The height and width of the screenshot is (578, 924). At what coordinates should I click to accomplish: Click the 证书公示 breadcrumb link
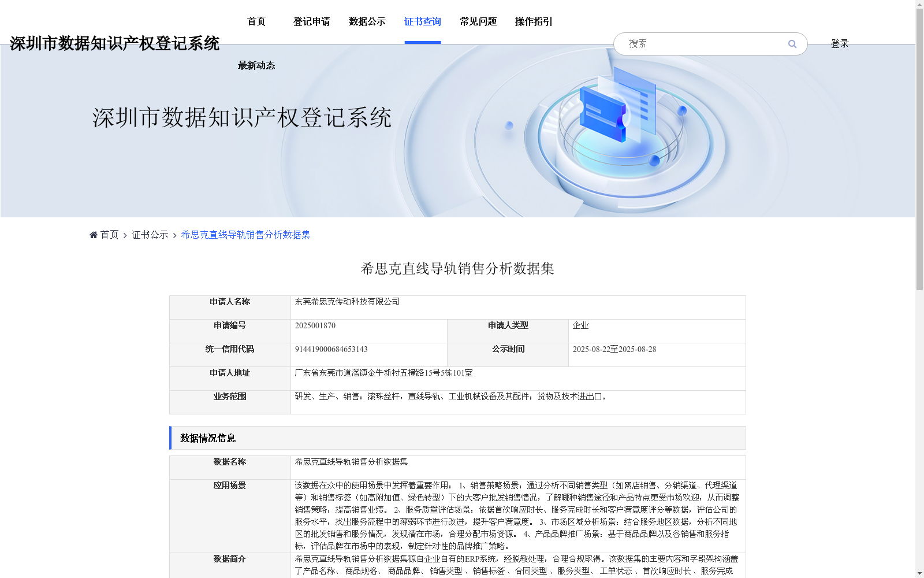(150, 235)
